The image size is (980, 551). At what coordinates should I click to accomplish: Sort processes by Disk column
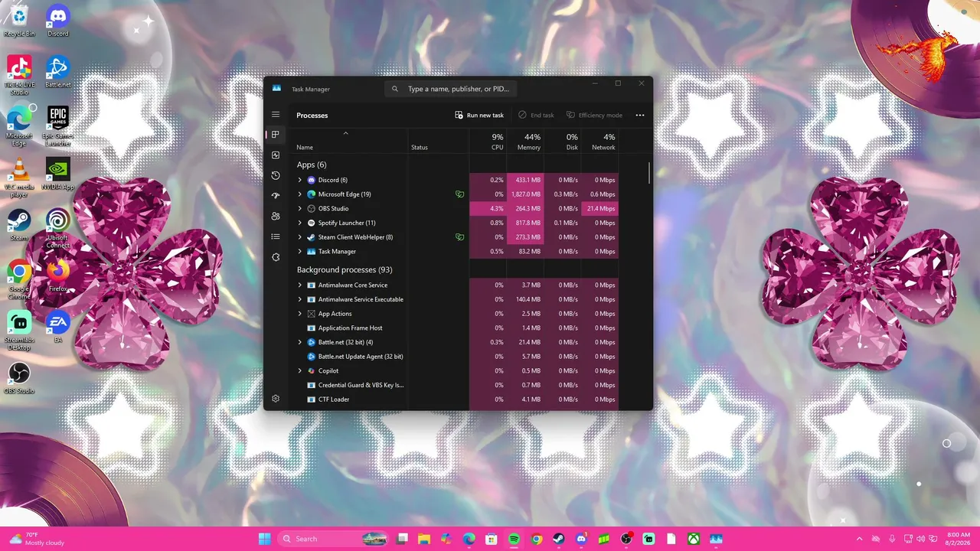[563, 141]
